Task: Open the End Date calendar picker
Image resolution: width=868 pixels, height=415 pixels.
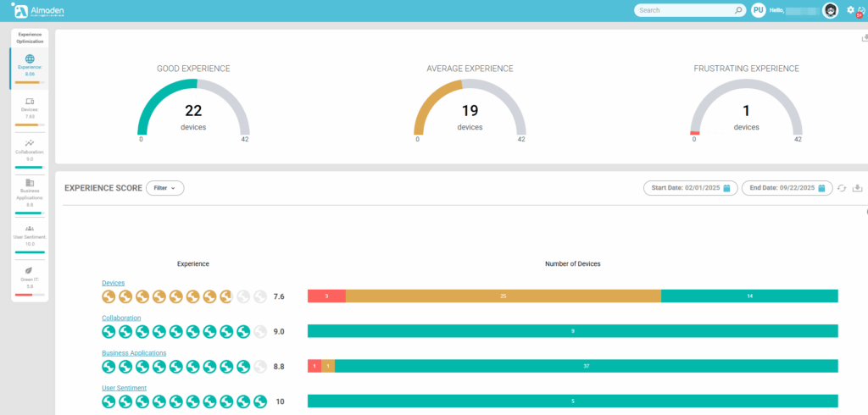Action: [x=821, y=188]
